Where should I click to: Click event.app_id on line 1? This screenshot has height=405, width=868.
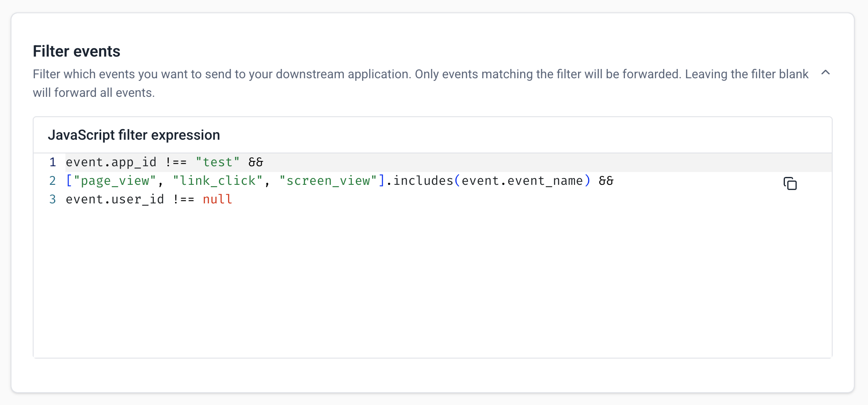pyautogui.click(x=111, y=162)
